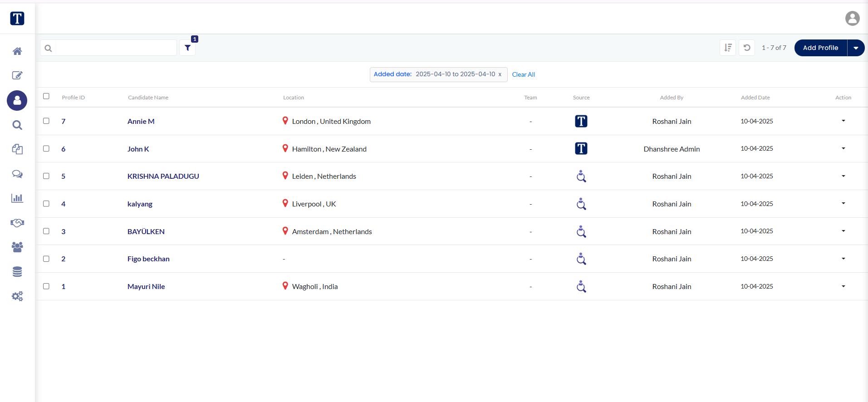Open the database stack sidebar icon
The height and width of the screenshot is (402, 868).
pyautogui.click(x=17, y=272)
